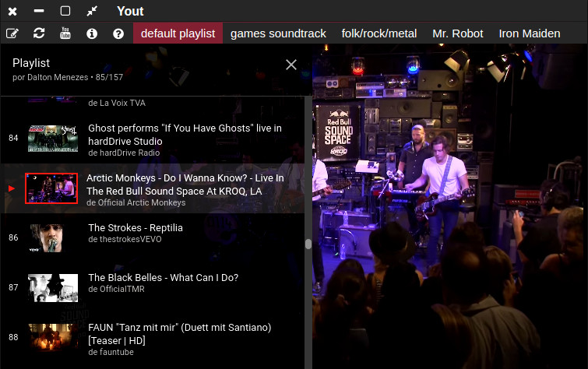
Task: Open the Iron Maiden tab
Action: point(530,33)
